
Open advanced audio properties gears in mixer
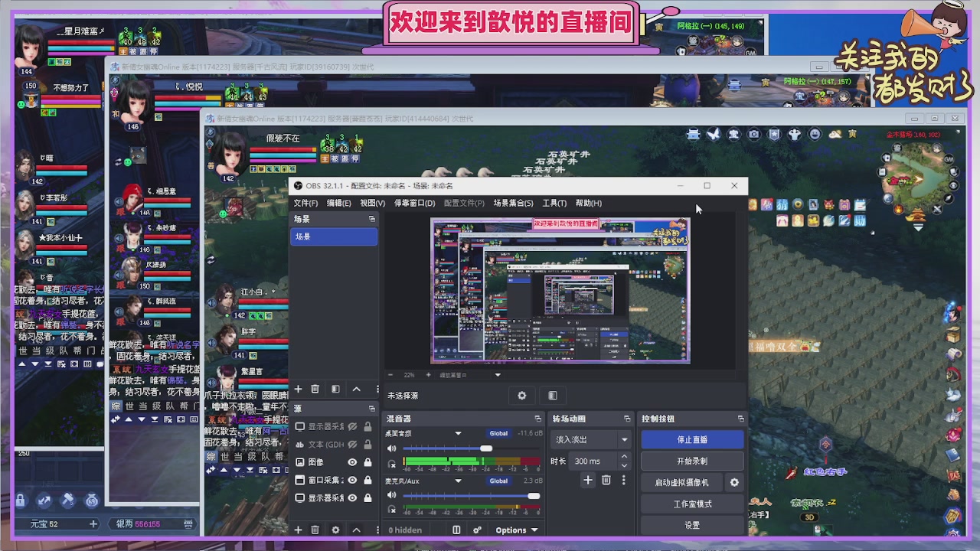coord(478,530)
